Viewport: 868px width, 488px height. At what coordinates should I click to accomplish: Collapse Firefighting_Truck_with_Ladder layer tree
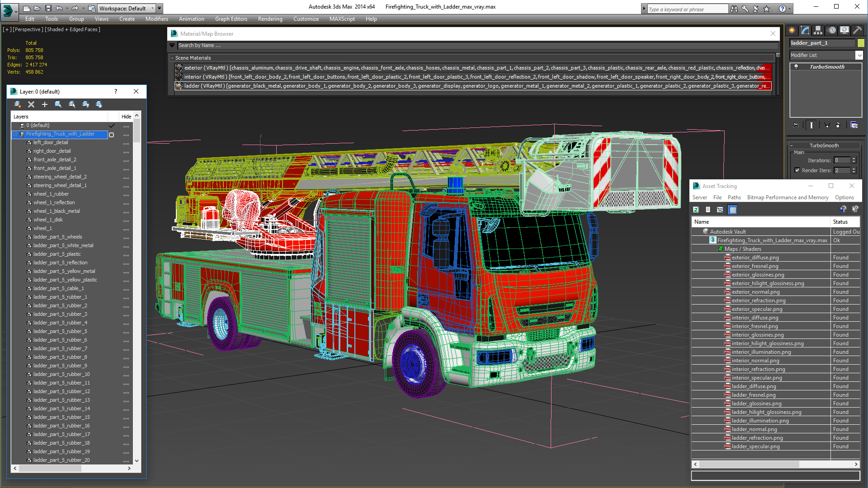point(15,134)
